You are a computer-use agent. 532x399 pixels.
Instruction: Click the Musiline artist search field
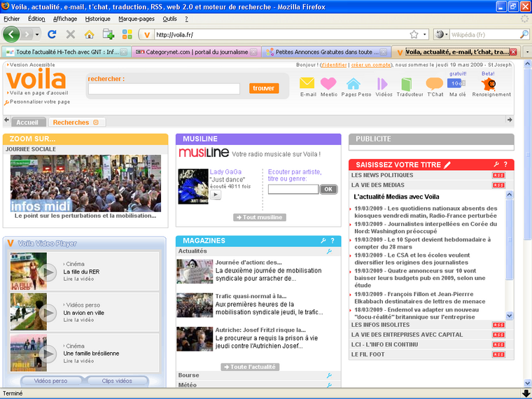coord(293,189)
